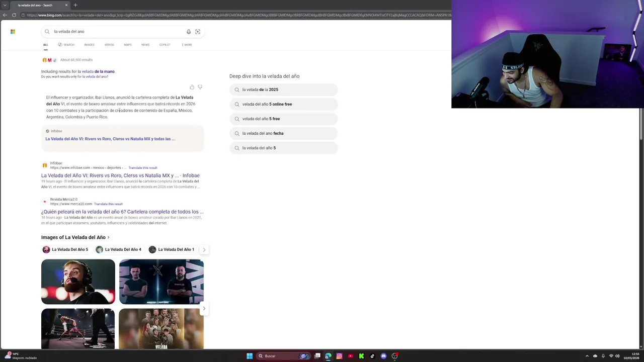The width and height of the screenshot is (644, 362).
Task: Select suggestion 'la velada de la 2025'
Action: point(284,89)
